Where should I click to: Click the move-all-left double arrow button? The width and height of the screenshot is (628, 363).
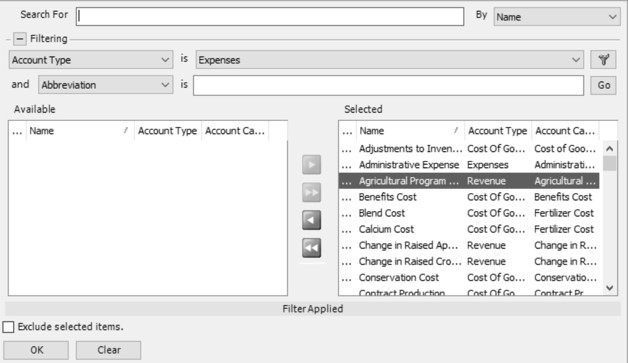(312, 248)
